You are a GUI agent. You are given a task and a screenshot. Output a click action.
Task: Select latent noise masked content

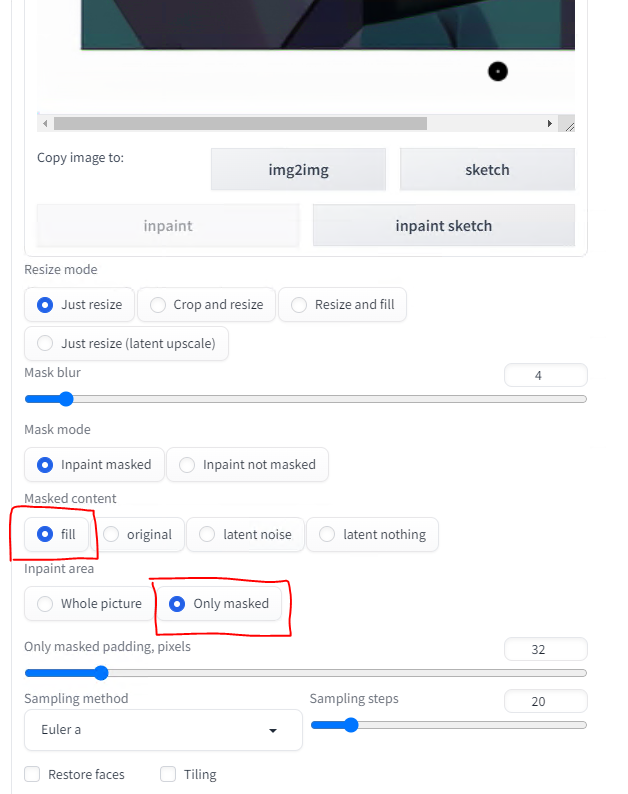246,535
